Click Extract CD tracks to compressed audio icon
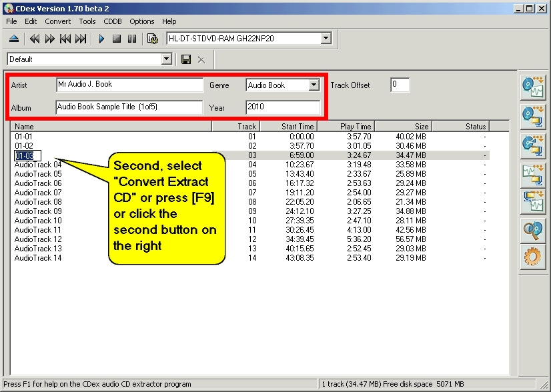Viewport: 551px width, 392px height. point(533,117)
